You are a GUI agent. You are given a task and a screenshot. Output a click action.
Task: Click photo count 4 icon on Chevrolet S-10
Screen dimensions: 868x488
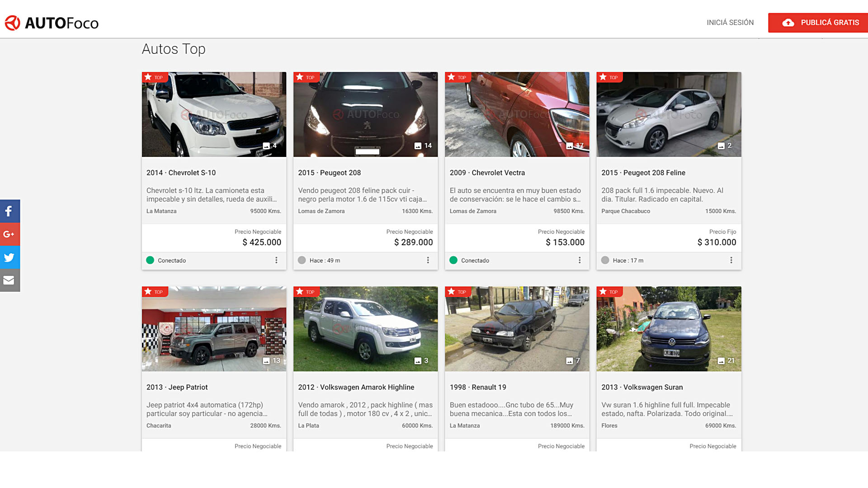tap(270, 146)
